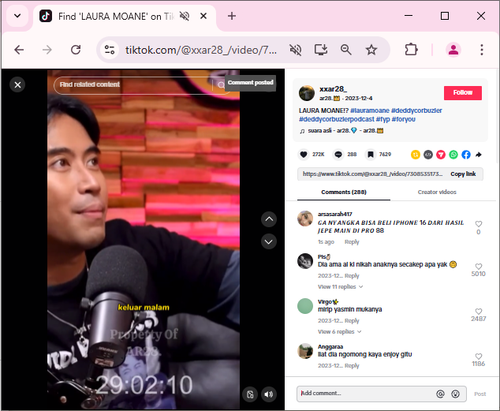Screen dimensions: 500x411
Task: Click the embed code icon
Action: click(x=428, y=154)
